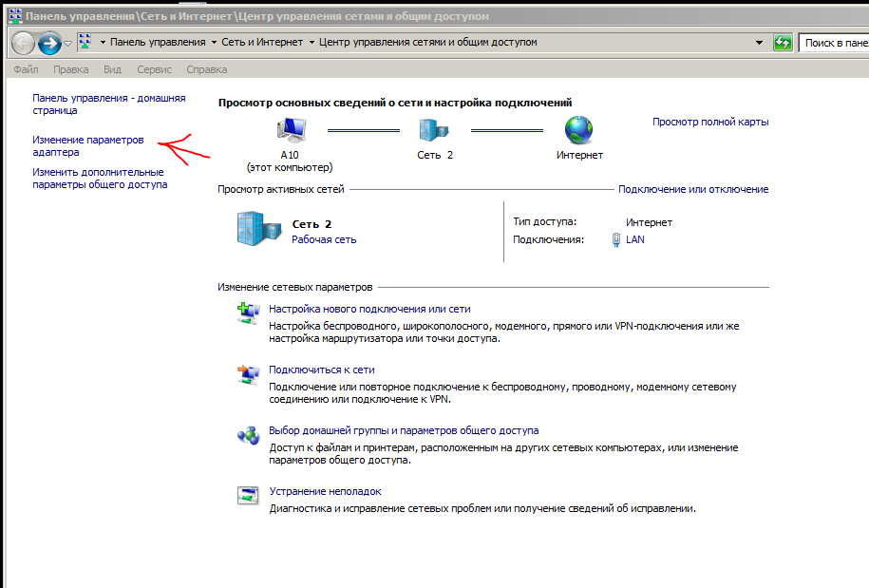Image resolution: width=869 pixels, height=588 pixels.
Task: Click the Интернет globe icon
Action: [578, 129]
